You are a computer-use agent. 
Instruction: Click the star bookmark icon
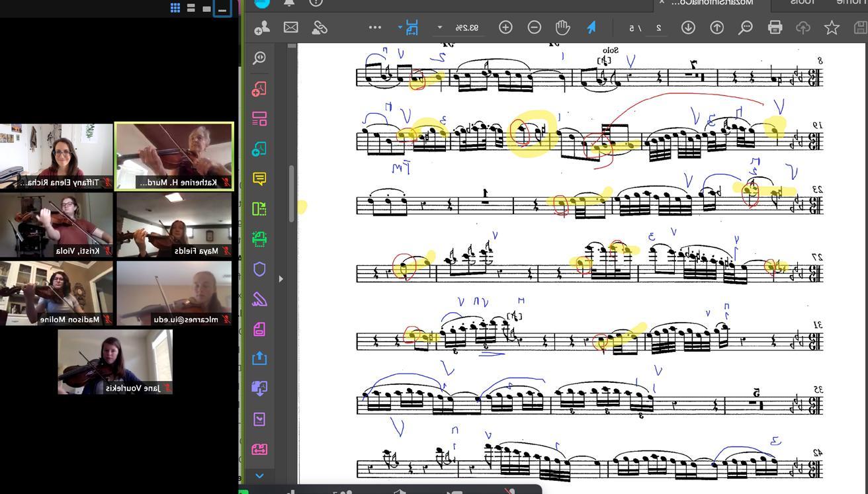pos(832,27)
